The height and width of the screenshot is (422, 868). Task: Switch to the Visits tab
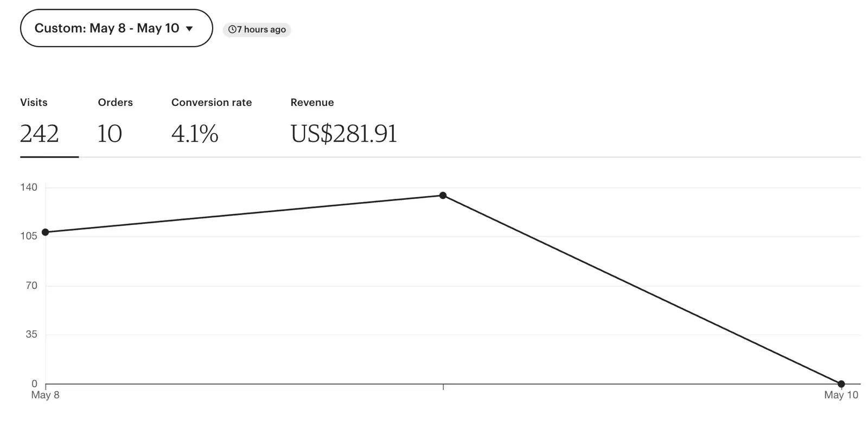pyautogui.click(x=34, y=103)
